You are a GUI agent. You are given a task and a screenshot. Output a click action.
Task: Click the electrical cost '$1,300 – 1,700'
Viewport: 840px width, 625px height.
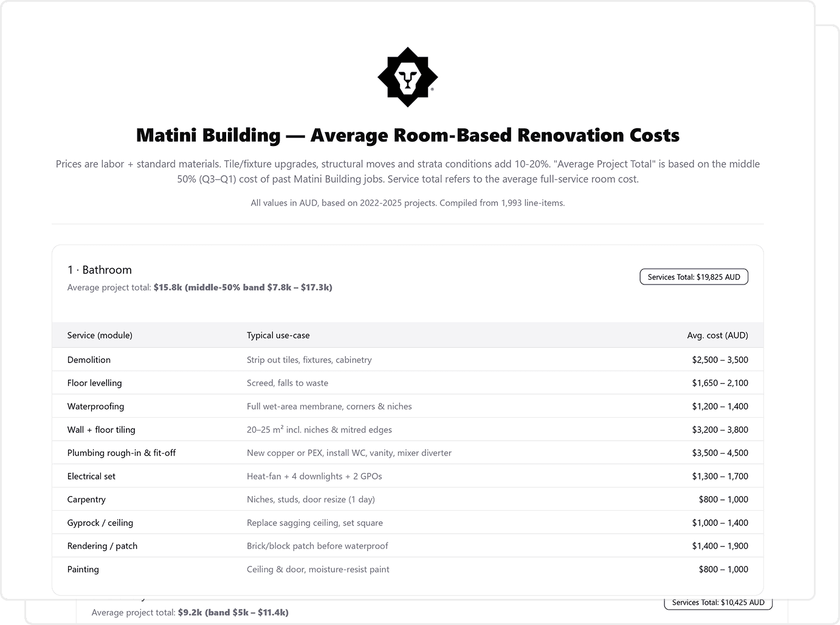(x=720, y=476)
